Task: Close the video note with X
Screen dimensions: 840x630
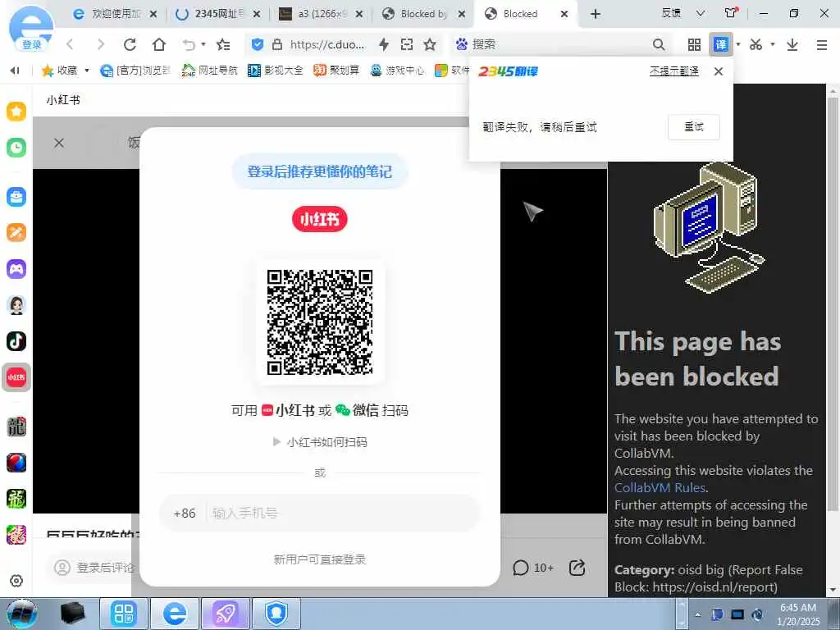Action: (59, 143)
